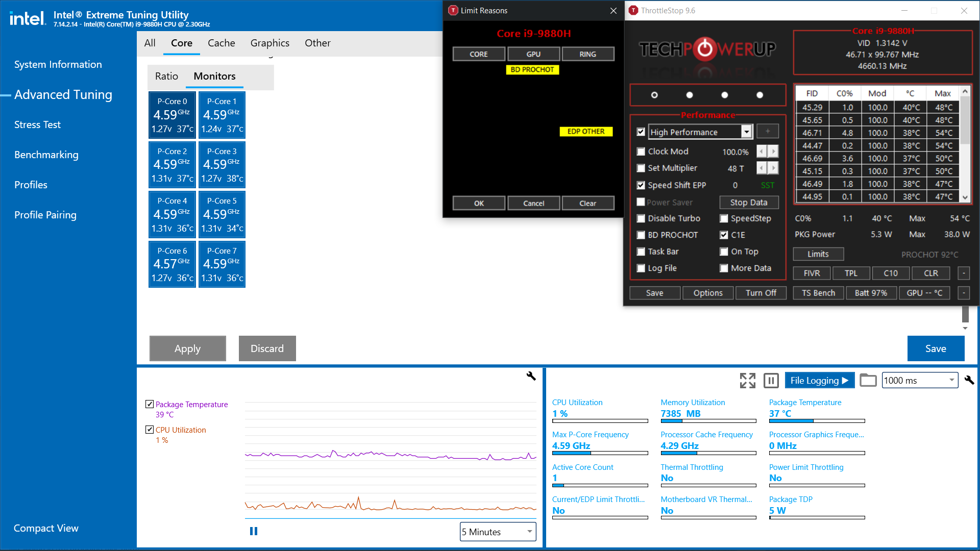Select first ThrottleStop profile radio button

pos(654,95)
